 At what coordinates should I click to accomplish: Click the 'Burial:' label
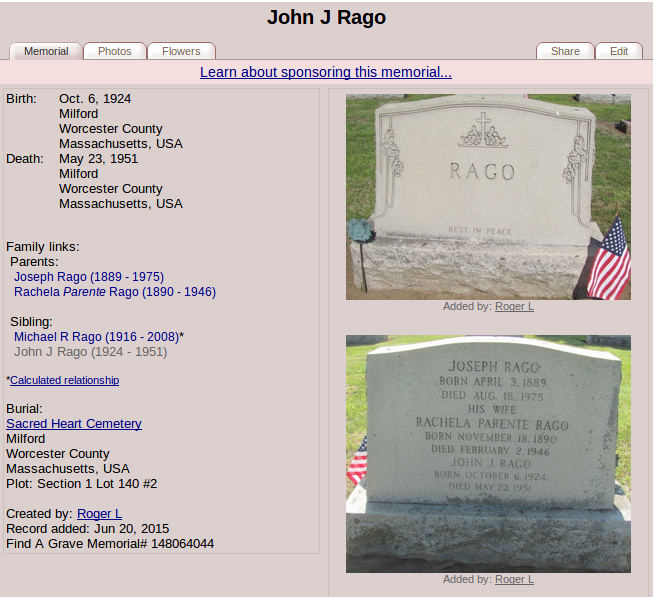(24, 409)
